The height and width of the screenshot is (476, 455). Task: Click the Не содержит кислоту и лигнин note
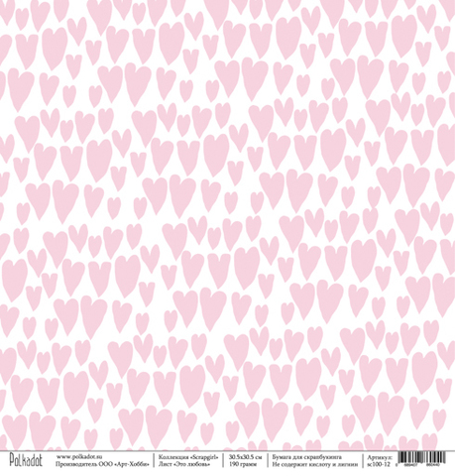click(x=315, y=464)
